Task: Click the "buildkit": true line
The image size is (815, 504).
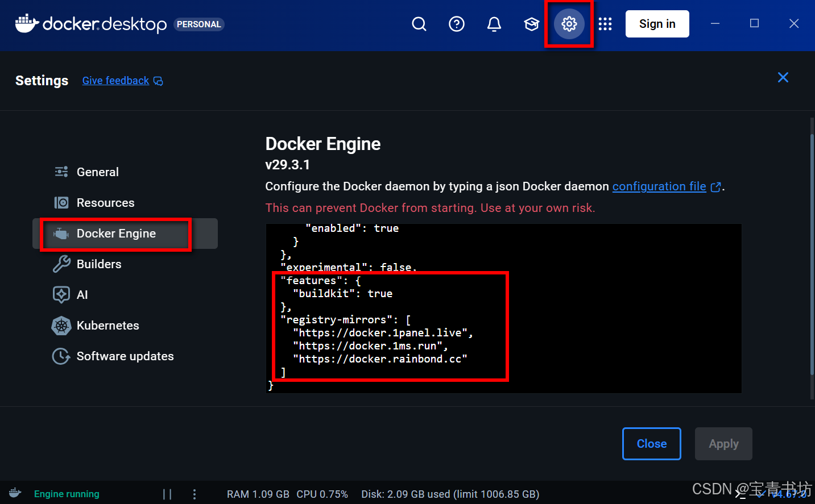Action: (342, 294)
